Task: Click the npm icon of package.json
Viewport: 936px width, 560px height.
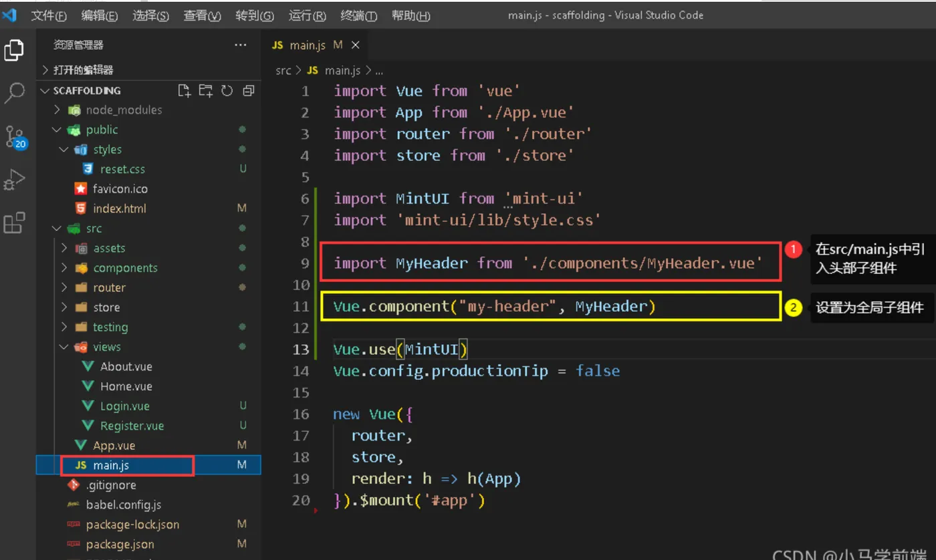Action: tap(74, 545)
